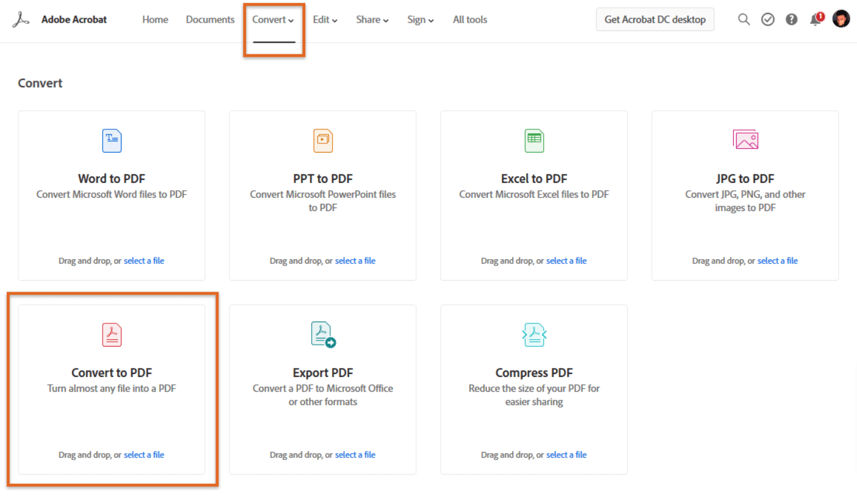Expand the Convert dropdown menu
This screenshot has height=504, width=857.
[x=273, y=20]
